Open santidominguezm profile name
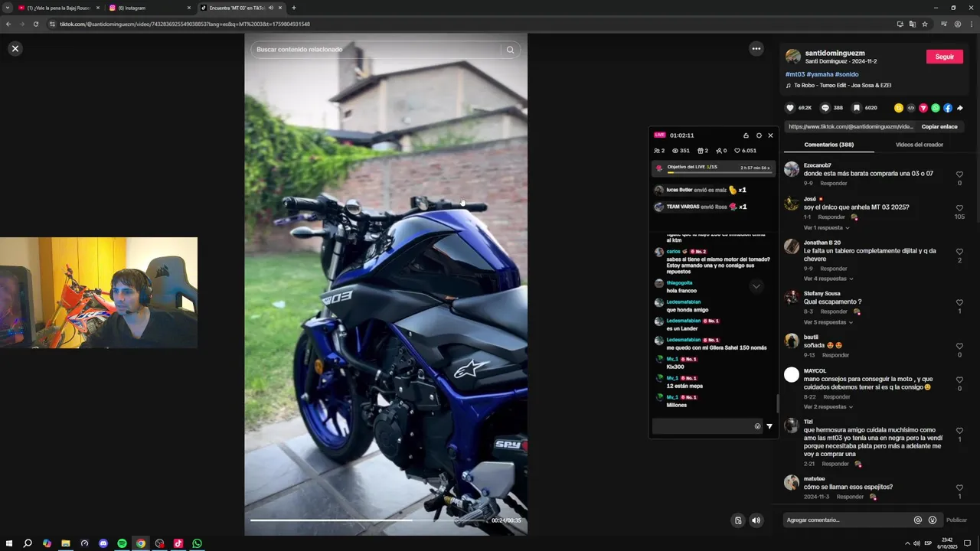 point(835,53)
